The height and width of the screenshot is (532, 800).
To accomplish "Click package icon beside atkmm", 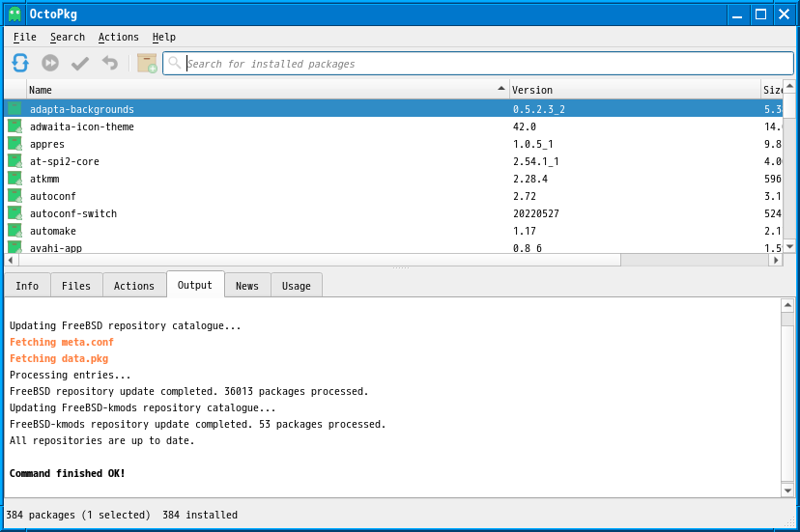I will (x=14, y=178).
